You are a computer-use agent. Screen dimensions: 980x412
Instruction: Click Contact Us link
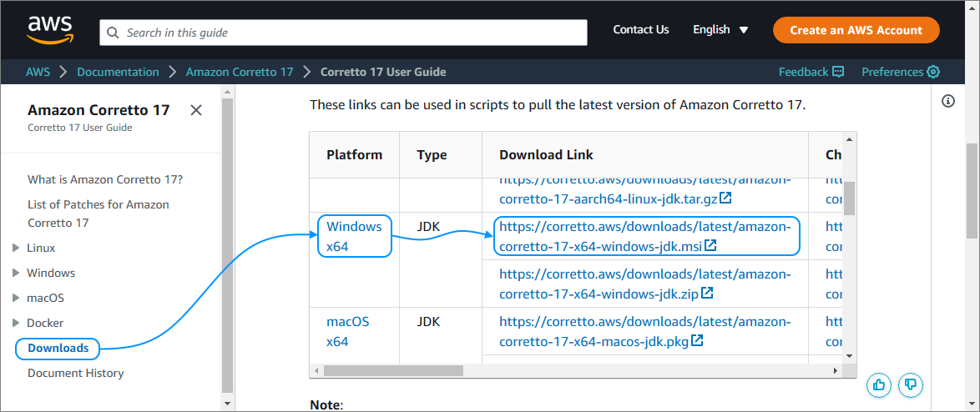[640, 30]
